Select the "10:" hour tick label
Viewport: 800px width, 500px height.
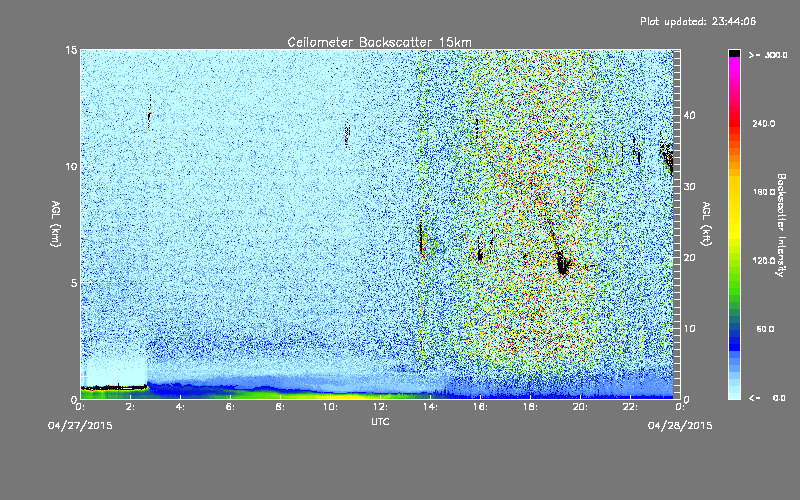[x=330, y=407]
